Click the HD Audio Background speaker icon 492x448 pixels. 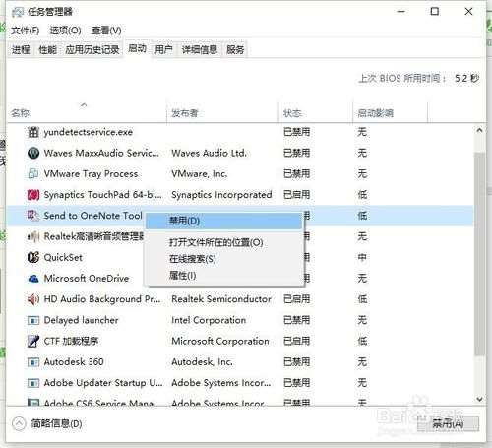pyautogui.click(x=33, y=299)
